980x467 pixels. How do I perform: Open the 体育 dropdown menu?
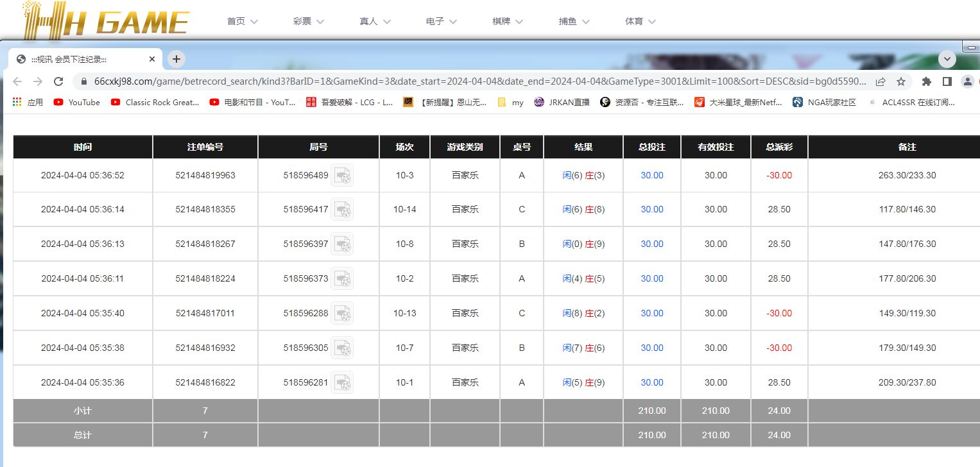pos(640,21)
